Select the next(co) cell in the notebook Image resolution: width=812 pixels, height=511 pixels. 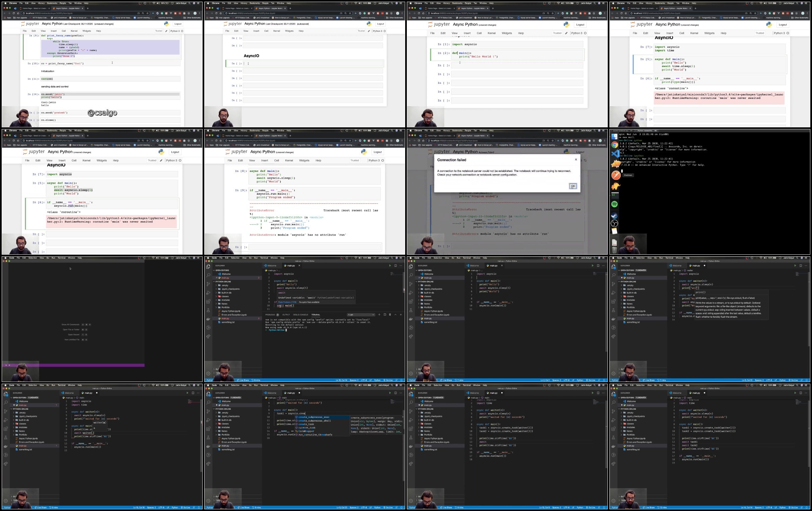coord(110,79)
